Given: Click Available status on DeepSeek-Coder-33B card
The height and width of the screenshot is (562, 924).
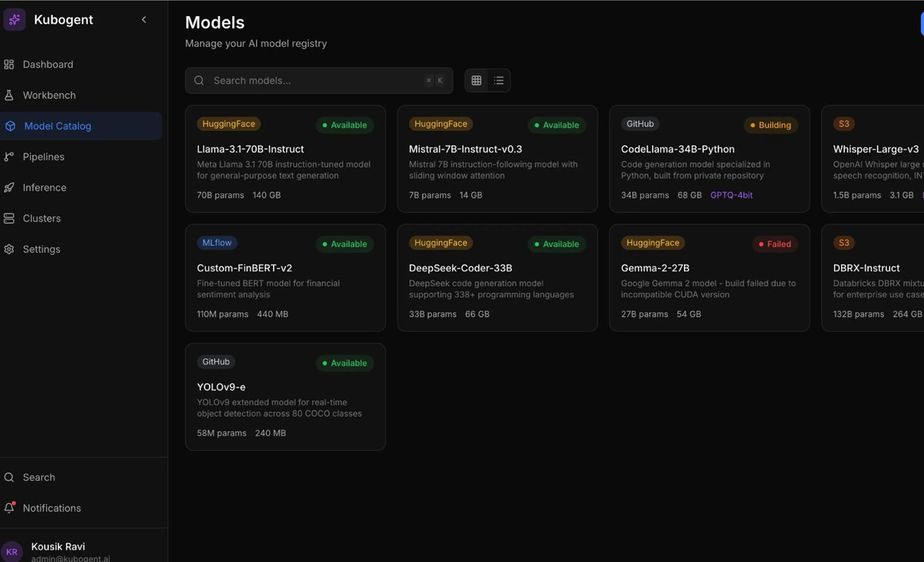Looking at the screenshot, I should [557, 244].
